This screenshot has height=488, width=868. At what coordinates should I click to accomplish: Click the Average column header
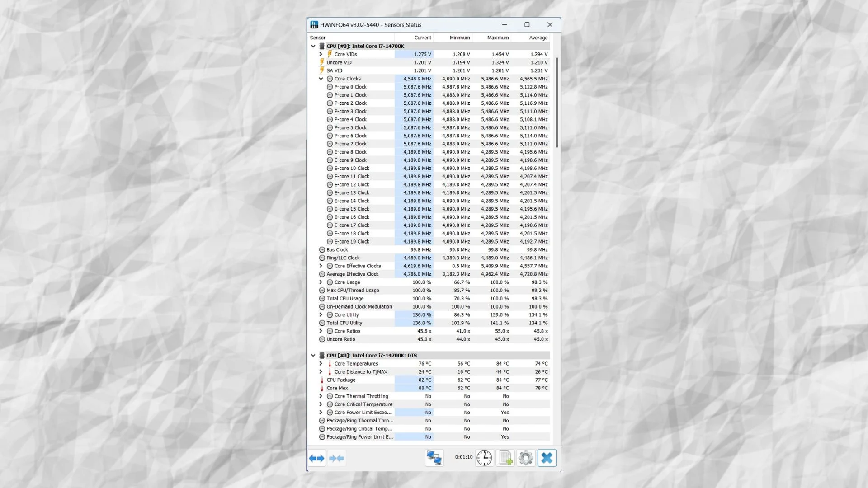[x=530, y=38]
